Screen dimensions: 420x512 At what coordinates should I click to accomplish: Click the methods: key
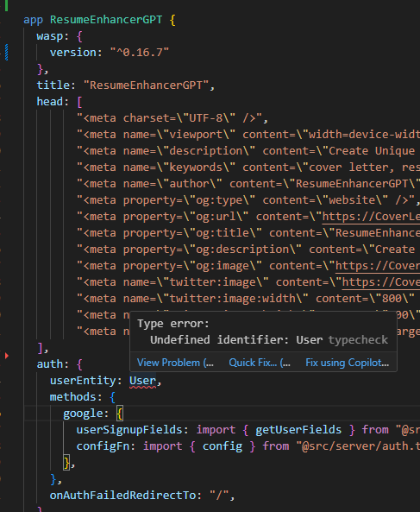76,397
